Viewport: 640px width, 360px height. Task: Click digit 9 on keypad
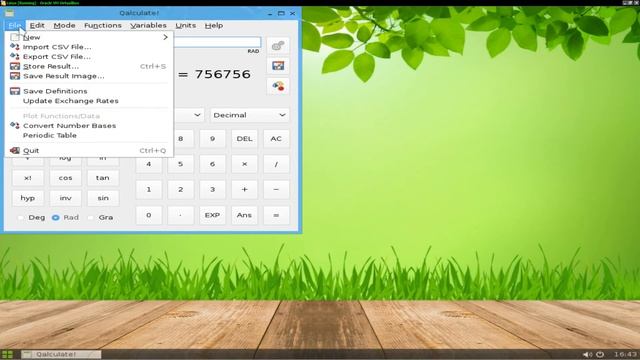click(x=212, y=139)
